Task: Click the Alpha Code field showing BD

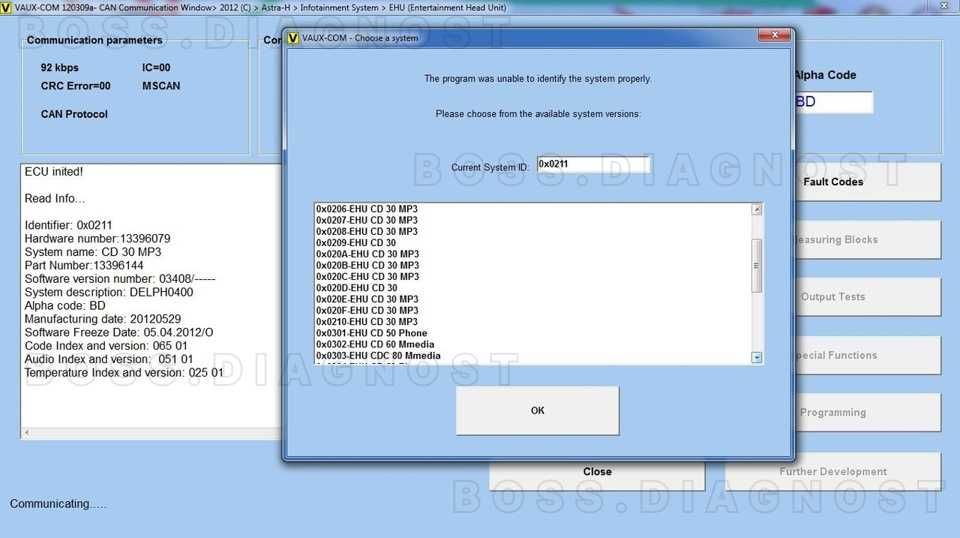Action: (x=833, y=102)
